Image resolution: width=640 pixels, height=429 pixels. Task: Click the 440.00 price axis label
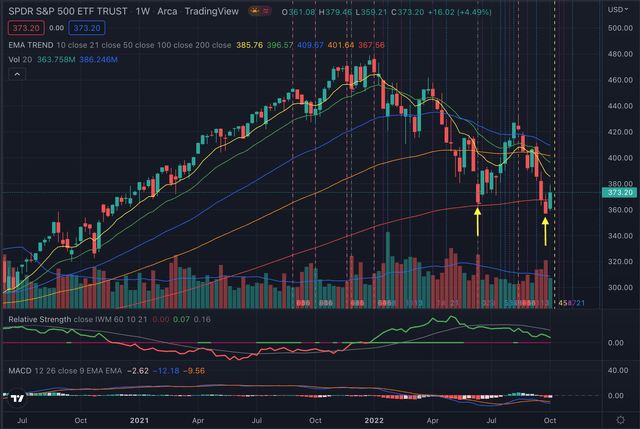tap(620, 106)
